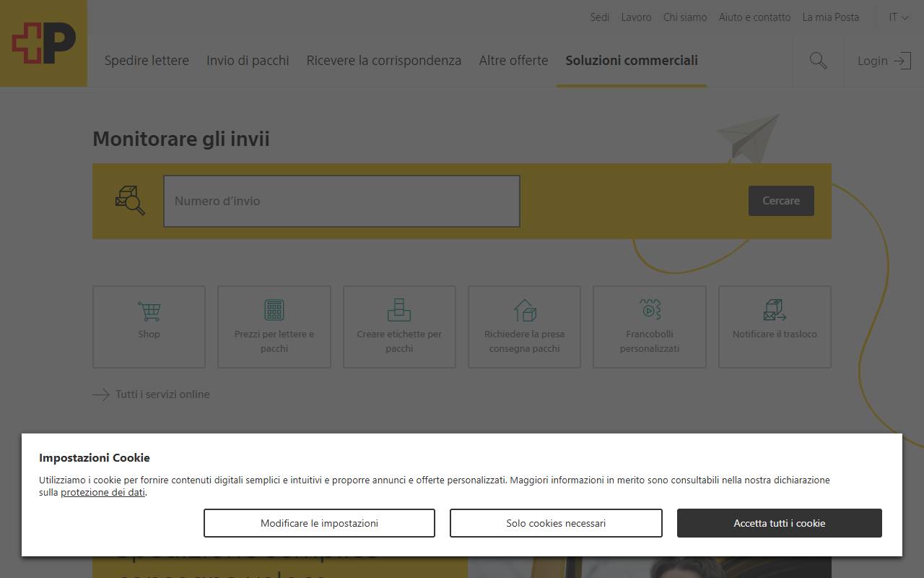Screen dimensions: 924x578
Task: Open Altre offerte menu
Action: point(513,61)
